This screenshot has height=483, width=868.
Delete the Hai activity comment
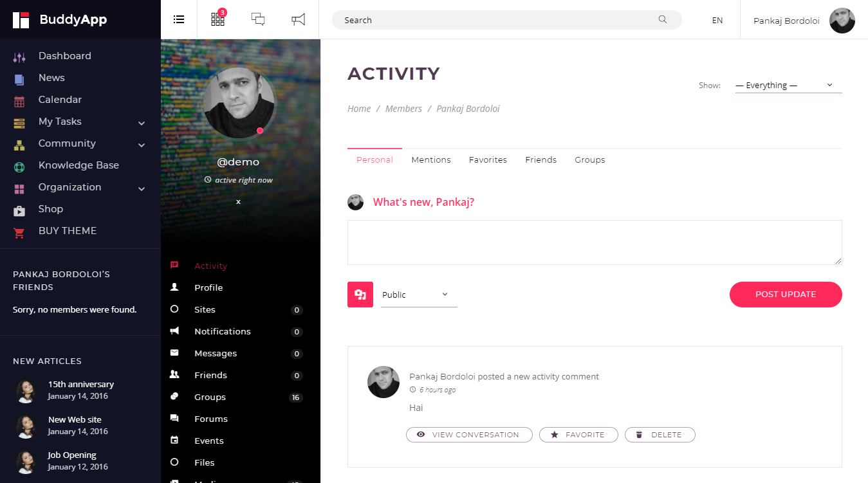click(660, 435)
